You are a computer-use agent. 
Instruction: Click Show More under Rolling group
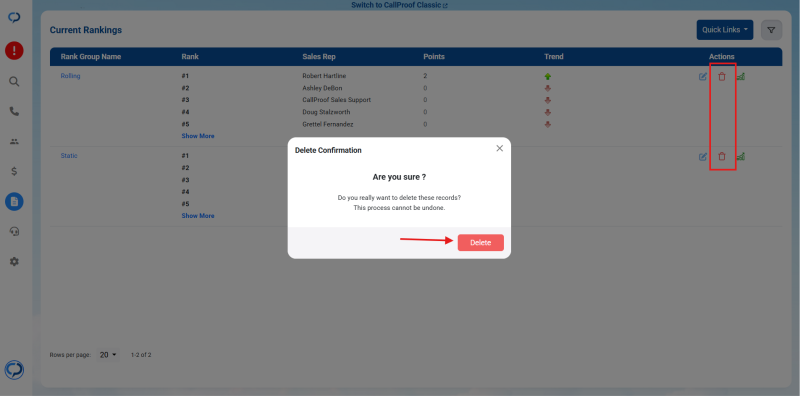tap(198, 136)
